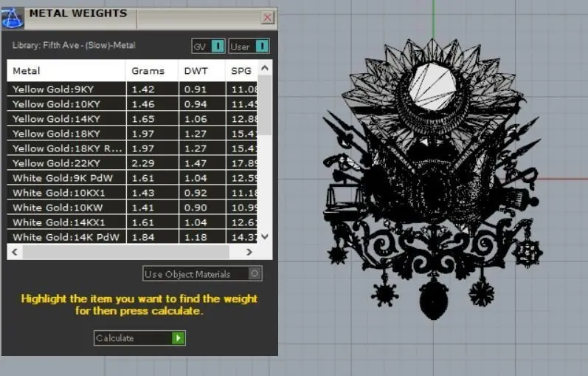Select the Yellow Gold:18KY R... row

point(132,148)
